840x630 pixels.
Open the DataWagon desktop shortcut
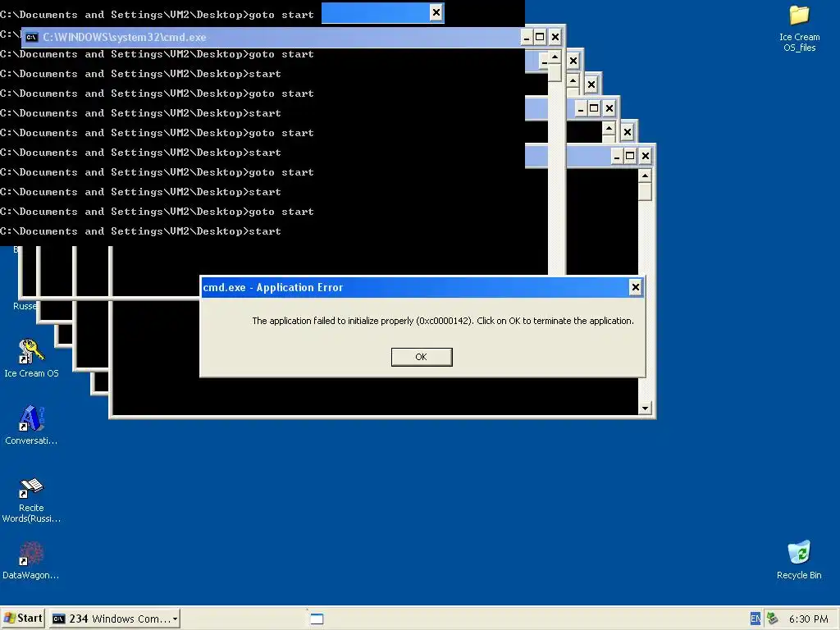[30, 560]
